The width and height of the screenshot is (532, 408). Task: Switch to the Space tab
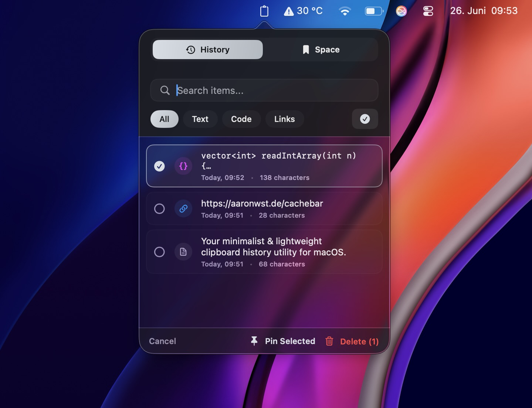coord(321,50)
